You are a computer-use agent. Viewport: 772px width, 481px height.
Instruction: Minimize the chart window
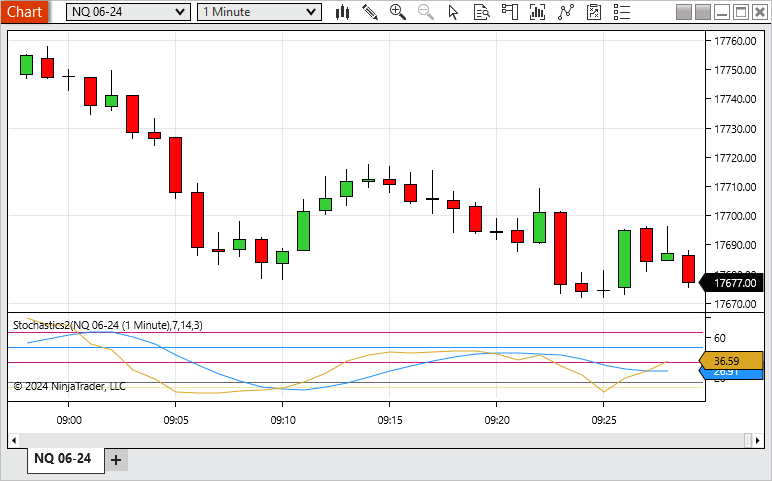coord(722,12)
